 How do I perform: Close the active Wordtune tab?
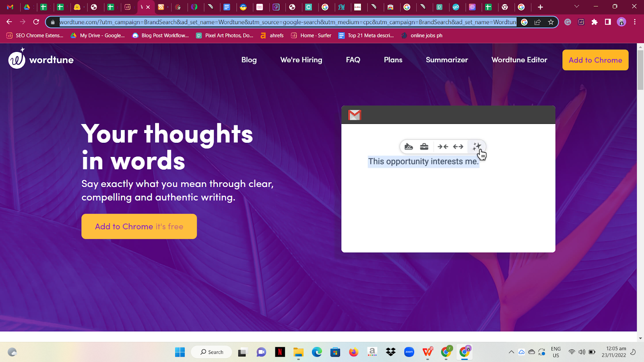pyautogui.click(x=148, y=7)
